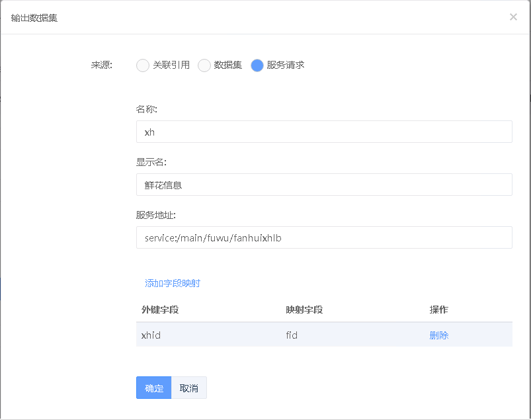This screenshot has width=531, height=420.
Task: Select the fid mapped field cell
Action: (292, 335)
